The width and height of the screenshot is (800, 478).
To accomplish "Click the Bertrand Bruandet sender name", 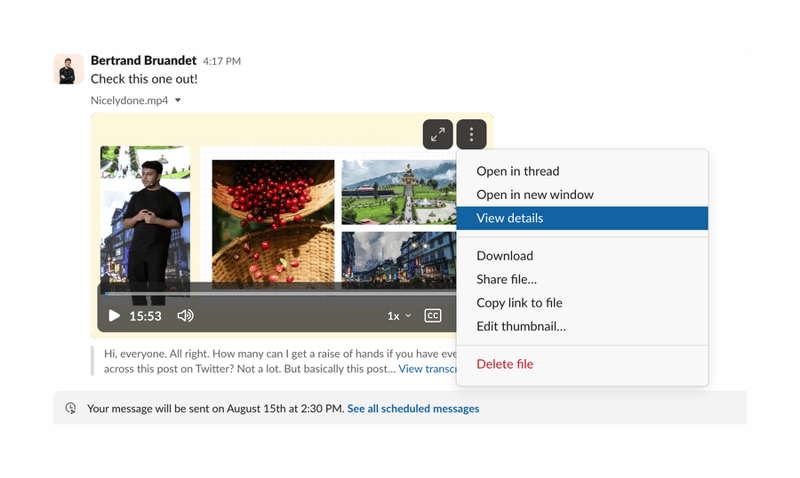I will tap(143, 60).
